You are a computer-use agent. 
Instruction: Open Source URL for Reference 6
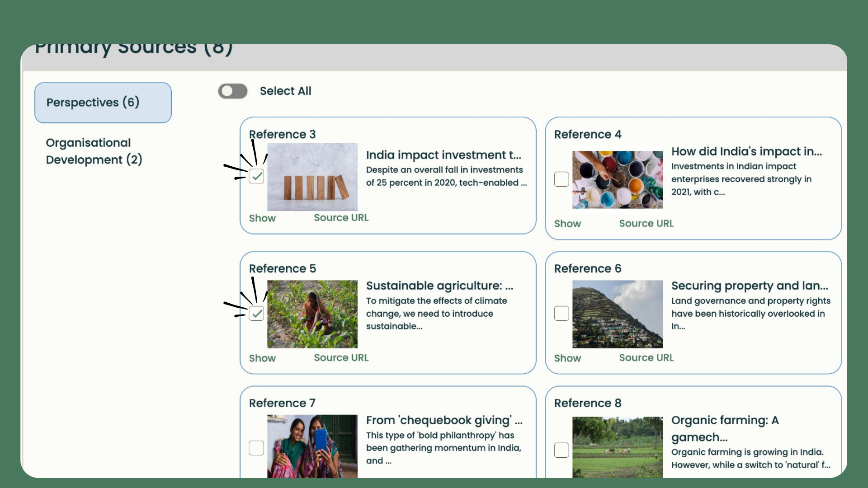pos(646,358)
